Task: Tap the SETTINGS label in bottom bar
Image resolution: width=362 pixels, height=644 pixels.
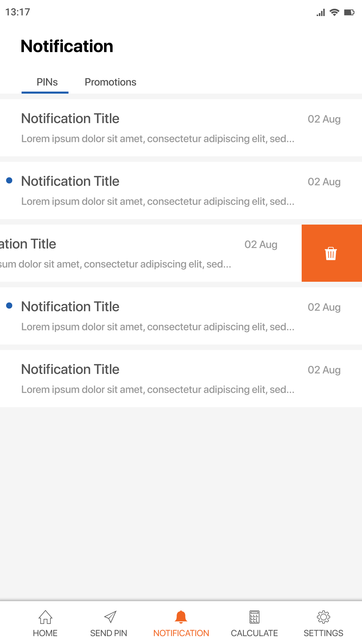Action: (323, 633)
